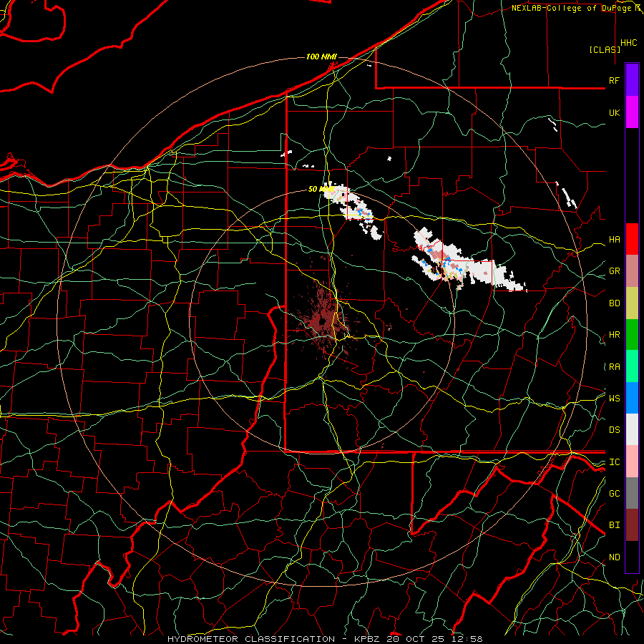The width and height of the screenshot is (644, 644).
Task: Click the DS legend label
Action: (x=614, y=430)
